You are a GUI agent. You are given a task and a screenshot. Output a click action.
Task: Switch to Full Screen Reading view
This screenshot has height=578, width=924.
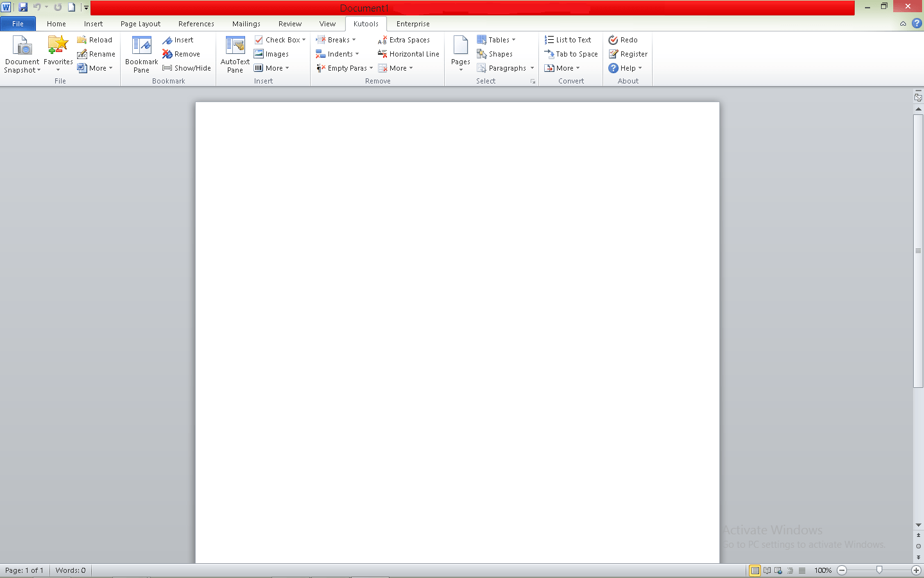tap(767, 570)
